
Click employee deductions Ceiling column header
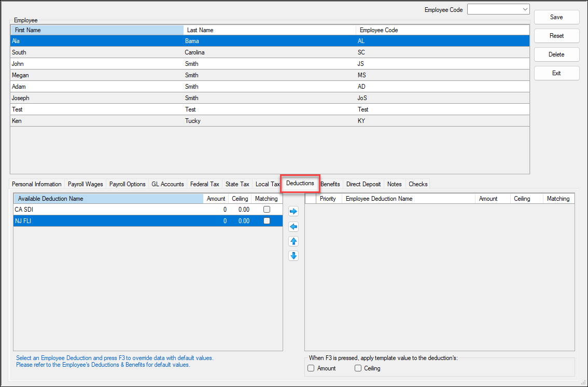click(x=526, y=199)
